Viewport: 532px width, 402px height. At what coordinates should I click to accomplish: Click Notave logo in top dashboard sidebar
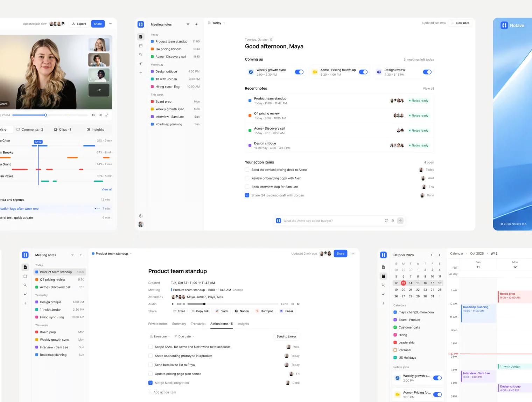(x=141, y=24)
